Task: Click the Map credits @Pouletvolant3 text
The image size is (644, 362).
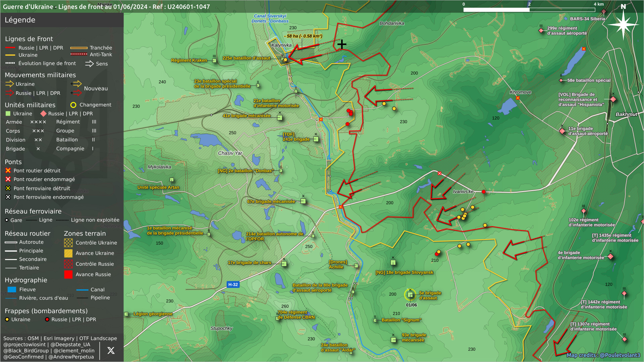Action: click(603, 355)
